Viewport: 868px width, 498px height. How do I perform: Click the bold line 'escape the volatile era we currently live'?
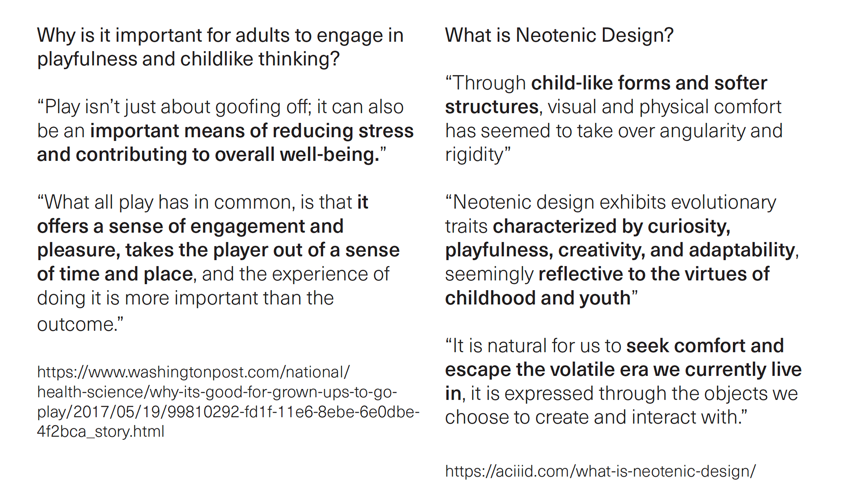click(x=623, y=370)
